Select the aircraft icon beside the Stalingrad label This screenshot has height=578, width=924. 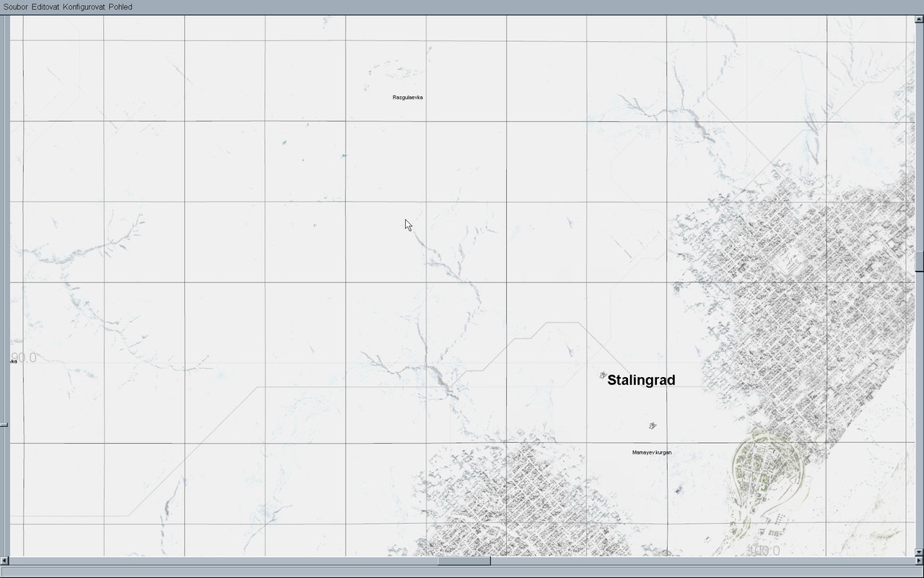(603, 375)
